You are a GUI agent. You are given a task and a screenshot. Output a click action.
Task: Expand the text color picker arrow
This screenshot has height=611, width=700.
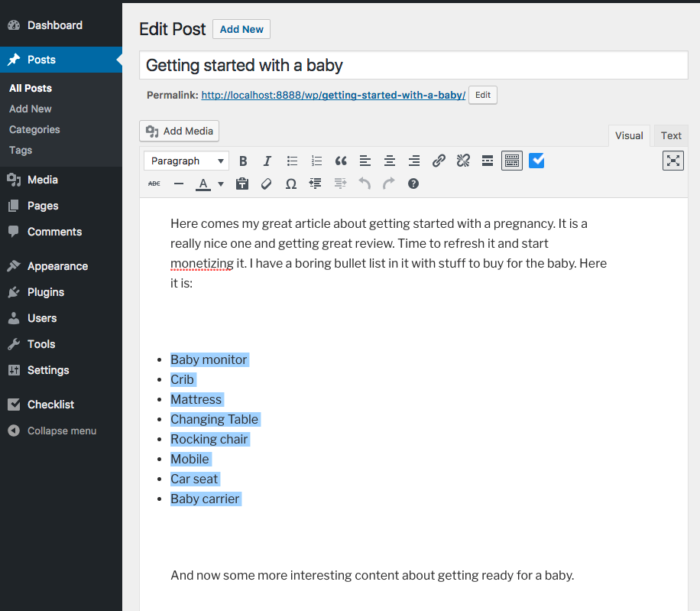221,184
